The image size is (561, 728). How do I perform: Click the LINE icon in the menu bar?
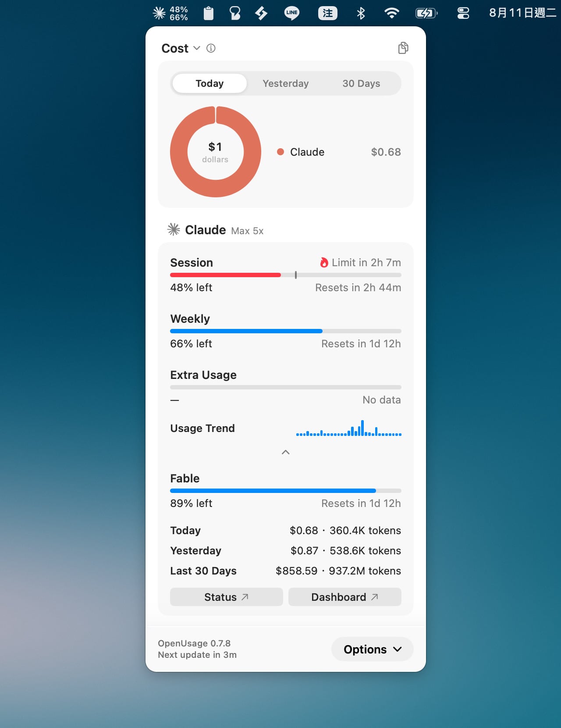pos(292,13)
